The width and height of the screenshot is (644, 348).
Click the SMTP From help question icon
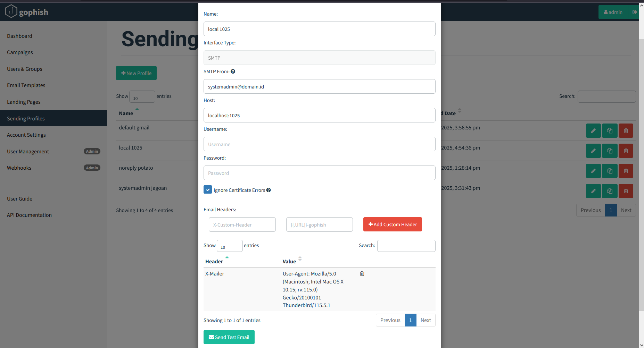coord(233,71)
